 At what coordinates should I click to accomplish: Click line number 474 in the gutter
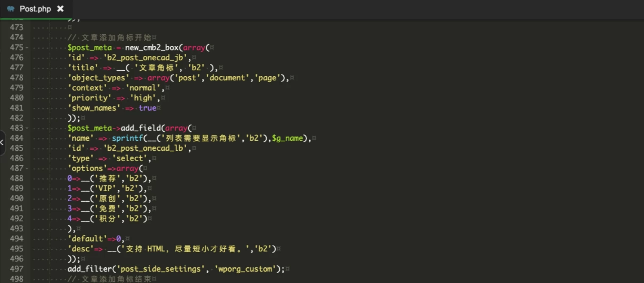pos(17,37)
